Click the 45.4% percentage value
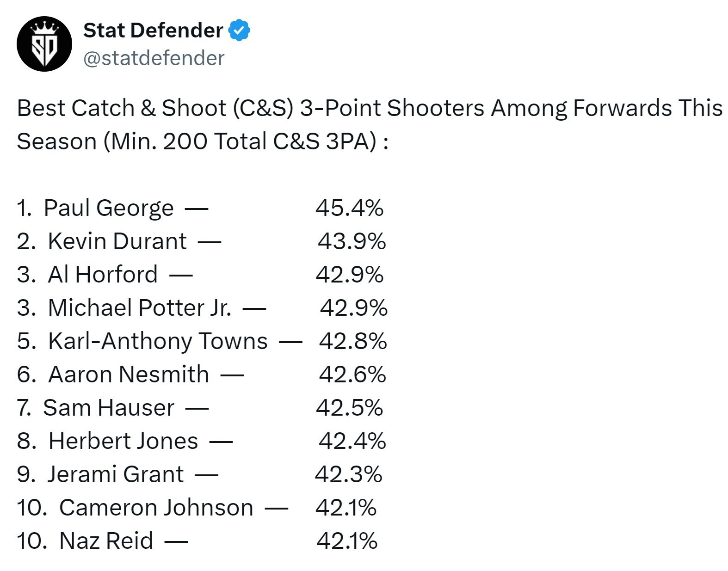This screenshot has width=728, height=571. pos(349,208)
